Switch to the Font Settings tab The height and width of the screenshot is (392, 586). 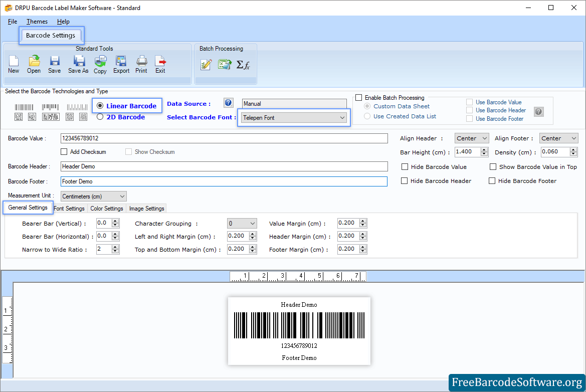[x=69, y=209]
